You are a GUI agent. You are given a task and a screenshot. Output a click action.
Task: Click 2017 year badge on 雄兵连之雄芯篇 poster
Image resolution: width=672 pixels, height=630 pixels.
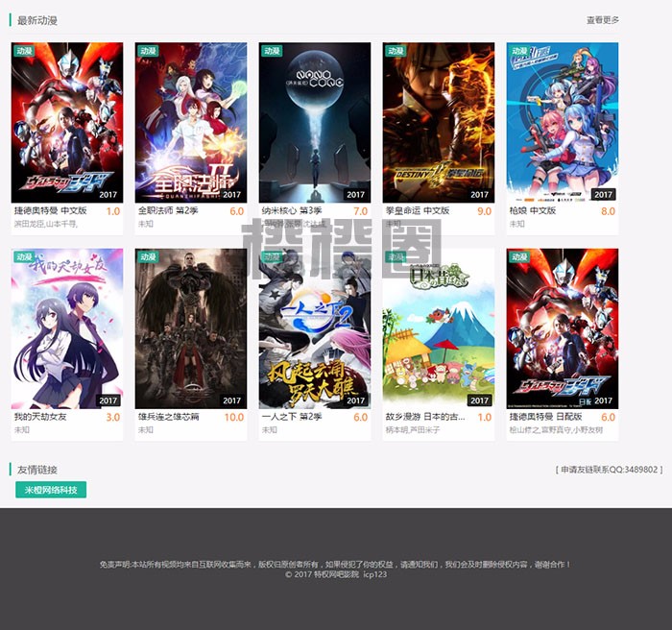[232, 400]
